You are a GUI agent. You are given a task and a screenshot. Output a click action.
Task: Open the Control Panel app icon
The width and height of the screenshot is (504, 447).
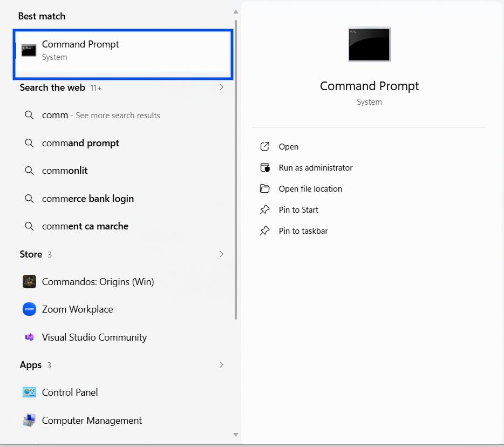[29, 392]
